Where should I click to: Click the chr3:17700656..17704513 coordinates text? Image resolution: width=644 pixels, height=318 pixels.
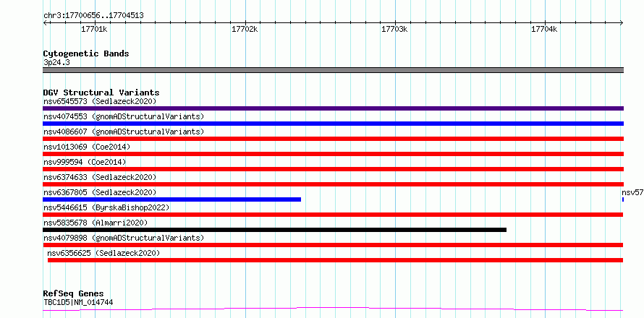coord(93,16)
